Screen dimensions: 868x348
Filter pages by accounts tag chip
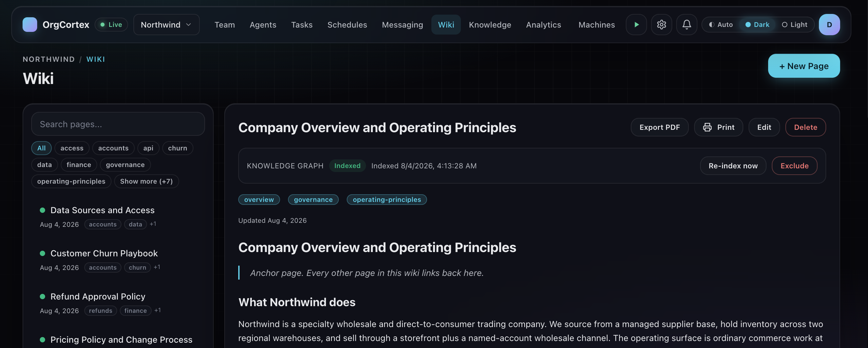point(113,148)
